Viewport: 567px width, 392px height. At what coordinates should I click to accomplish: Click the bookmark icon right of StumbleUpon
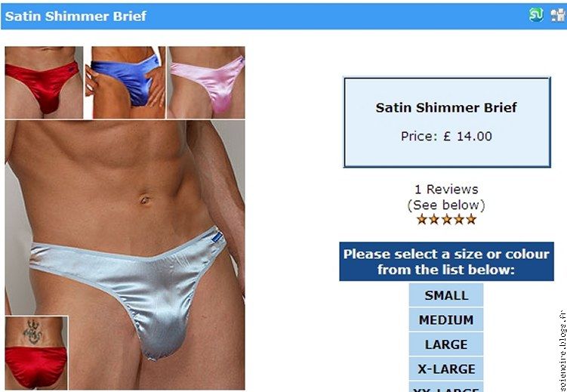[558, 15]
